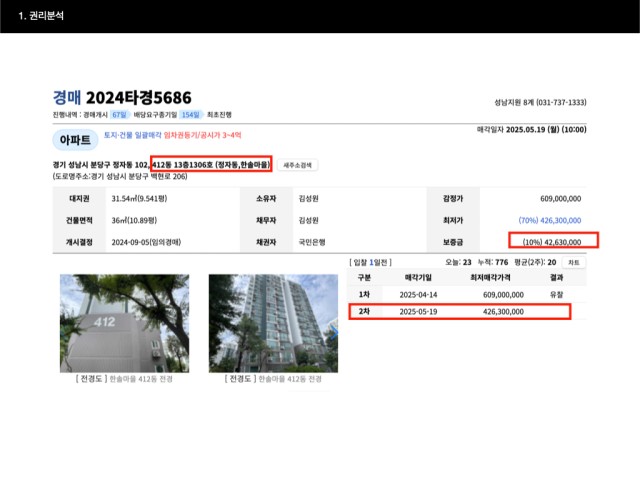Viewport: 640px width, 480px height.
Task: Open the 차트 button
Action: [573, 262]
